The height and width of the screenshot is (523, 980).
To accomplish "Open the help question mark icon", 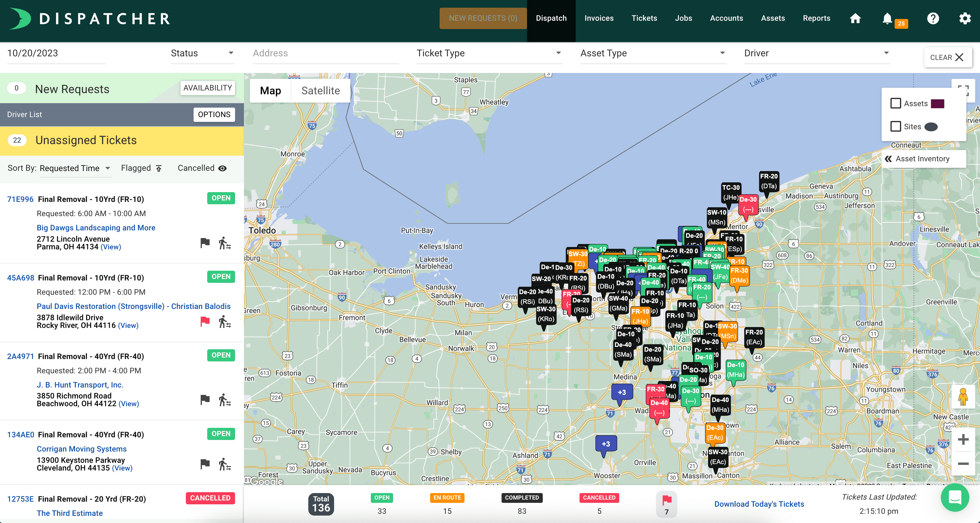I will click(933, 18).
